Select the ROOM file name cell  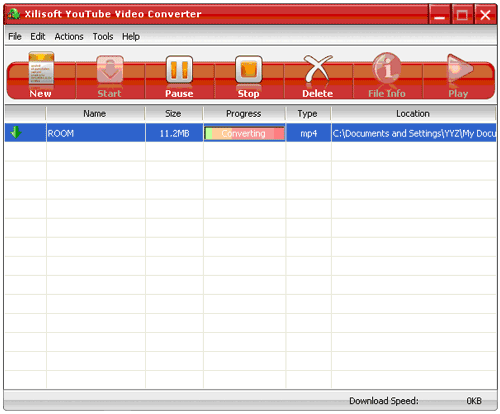[95, 133]
